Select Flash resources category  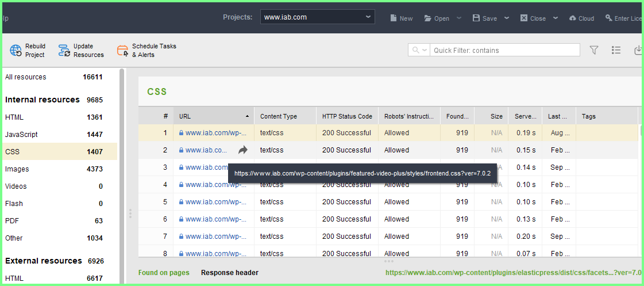point(60,204)
